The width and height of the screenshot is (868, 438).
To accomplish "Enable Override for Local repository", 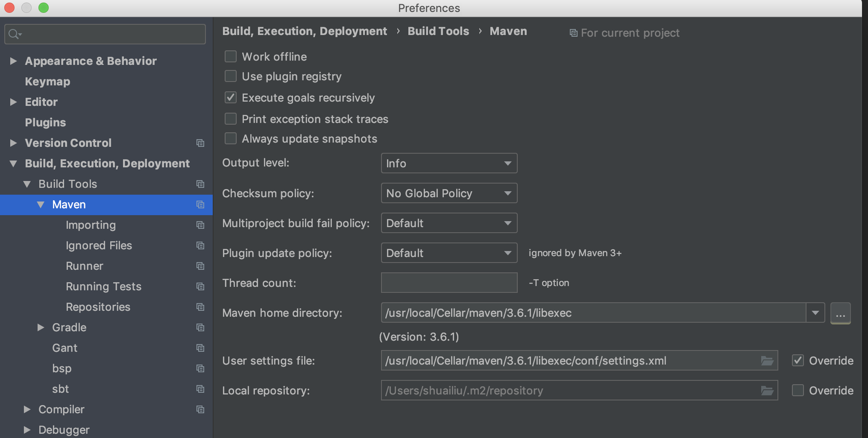I will 798,390.
